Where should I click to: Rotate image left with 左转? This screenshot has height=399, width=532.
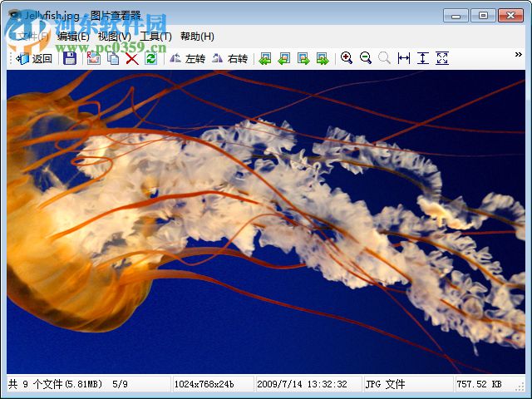(x=187, y=58)
